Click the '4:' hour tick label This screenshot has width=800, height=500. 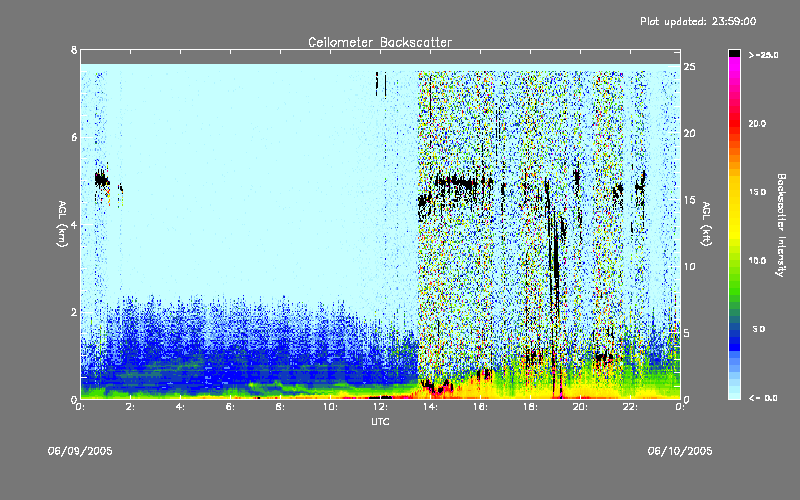pos(180,407)
